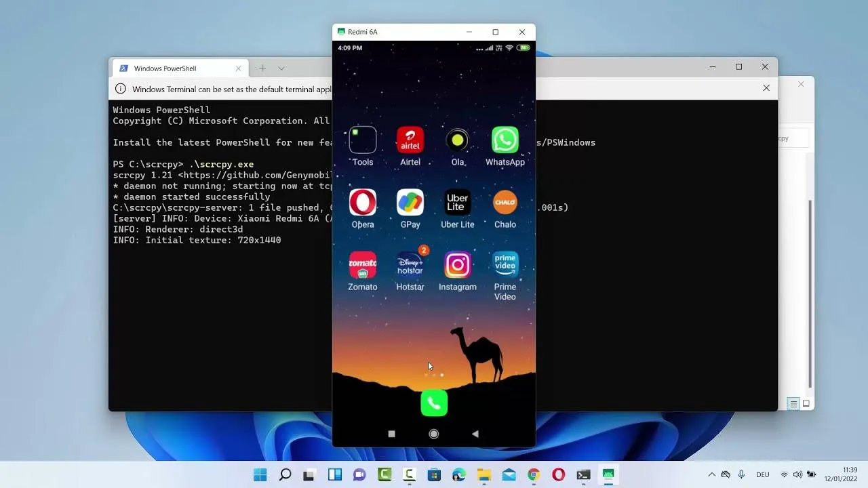This screenshot has height=488, width=868.
Task: Open the DEU language switcher
Action: click(762, 475)
